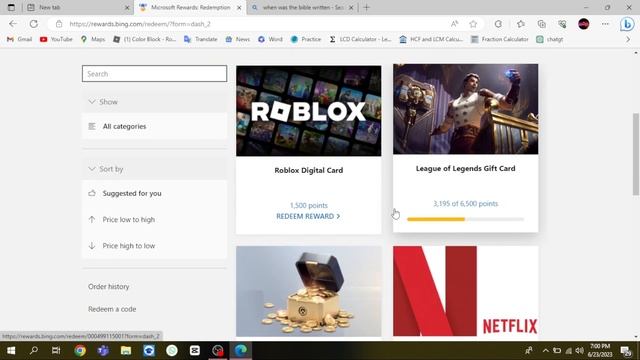Open tab actions menu icon

click(x=11, y=7)
